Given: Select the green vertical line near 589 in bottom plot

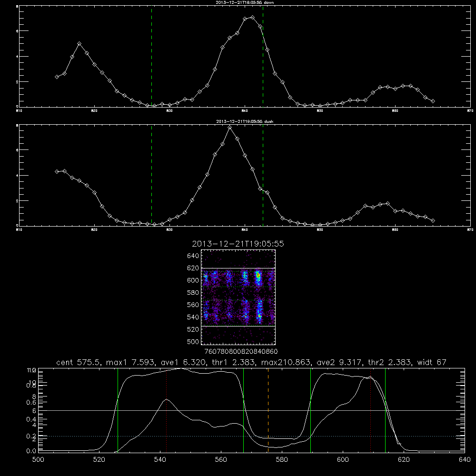Looking at the screenshot, I should [310, 410].
